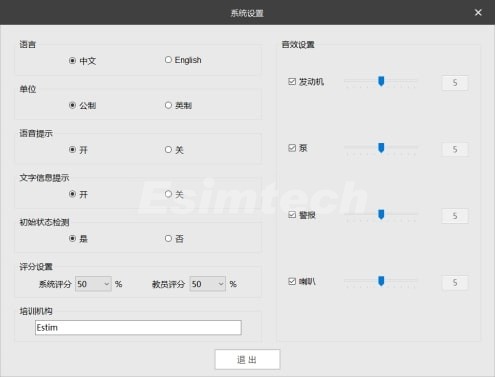This screenshot has height=377, width=496.
Task: Enable text info prompt 开
Action: (x=72, y=194)
